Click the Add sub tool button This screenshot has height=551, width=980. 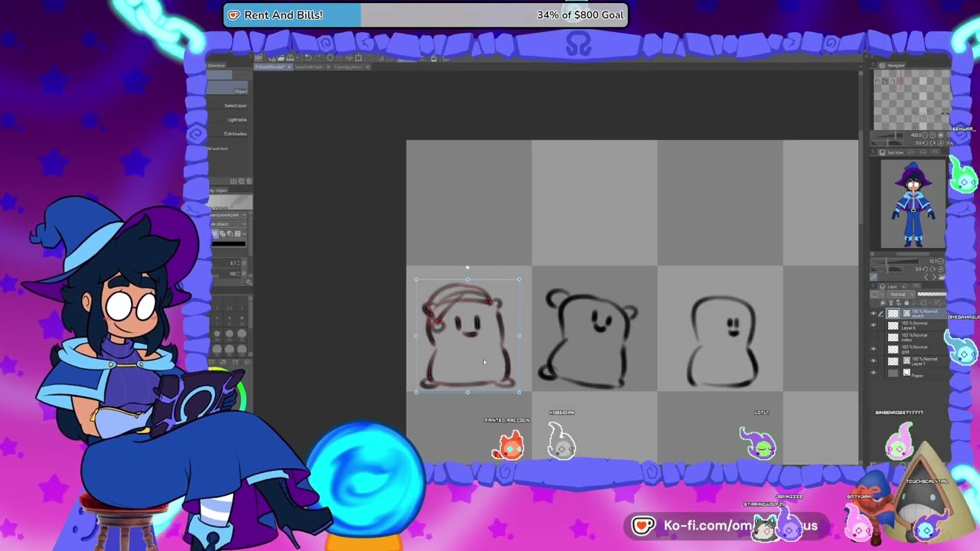coord(217,148)
